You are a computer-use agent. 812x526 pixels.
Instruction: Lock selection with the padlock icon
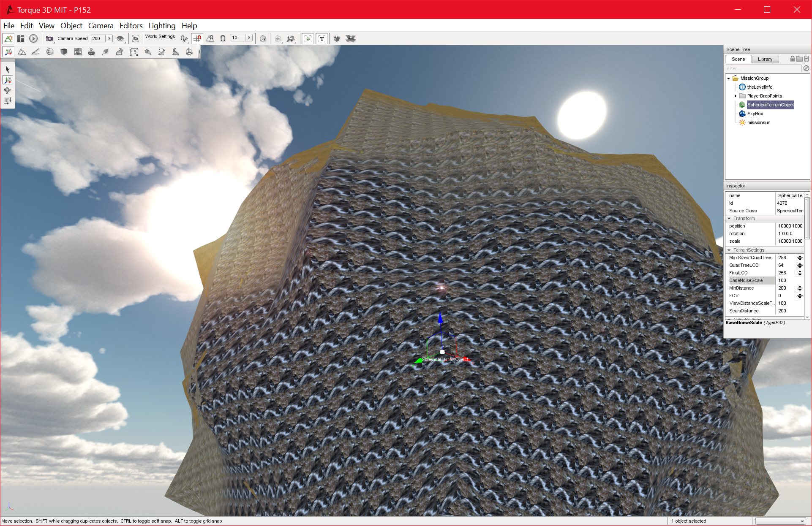[x=793, y=59]
